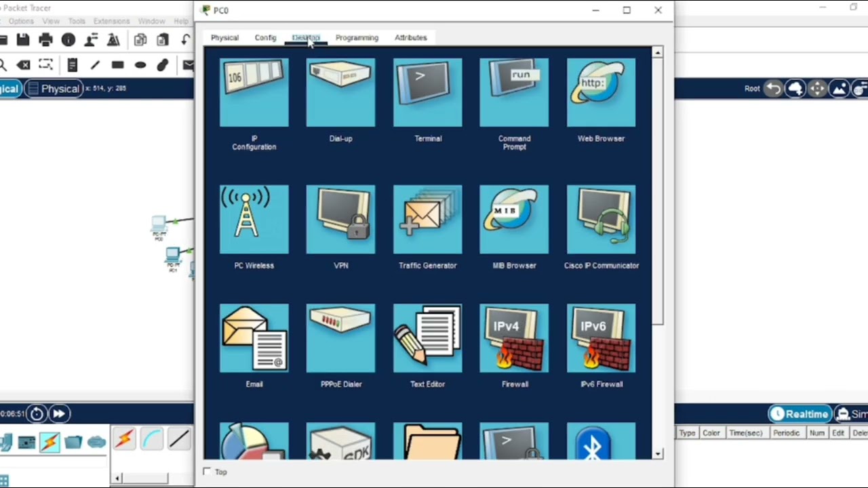Viewport: 868px width, 488px height.
Task: Click scroll-up arrow in PC0 desktop scrollbar
Action: (x=657, y=52)
